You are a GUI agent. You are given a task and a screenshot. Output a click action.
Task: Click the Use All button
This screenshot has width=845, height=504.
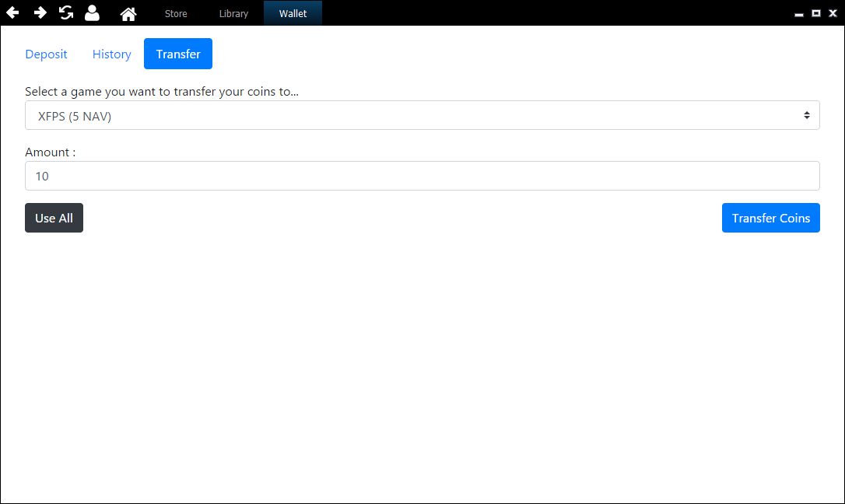click(x=54, y=218)
